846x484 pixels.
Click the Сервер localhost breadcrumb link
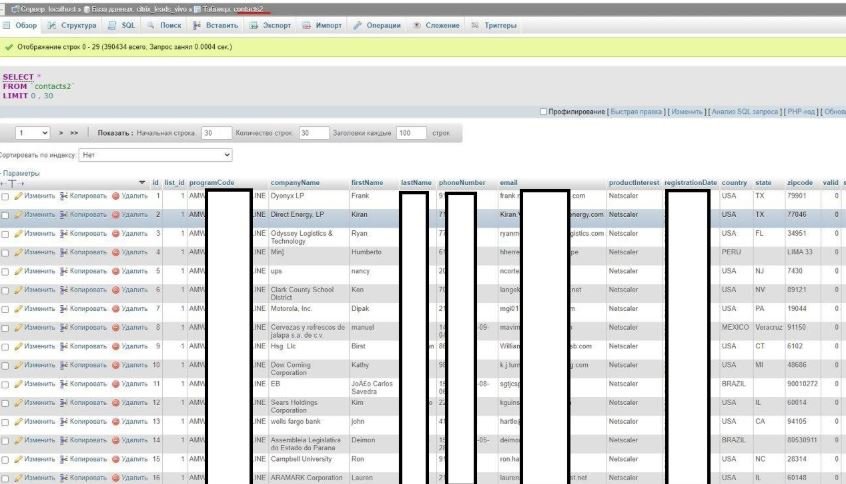coord(45,9)
